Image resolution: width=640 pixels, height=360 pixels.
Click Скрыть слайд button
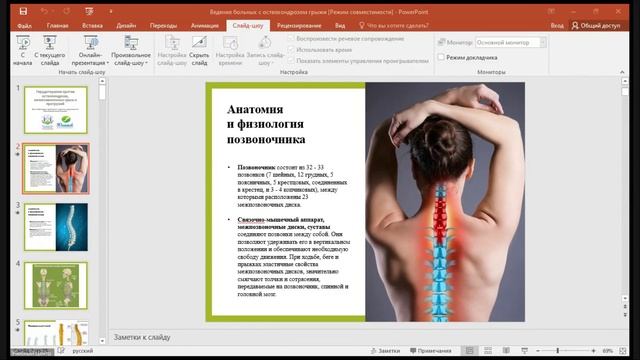click(x=199, y=51)
